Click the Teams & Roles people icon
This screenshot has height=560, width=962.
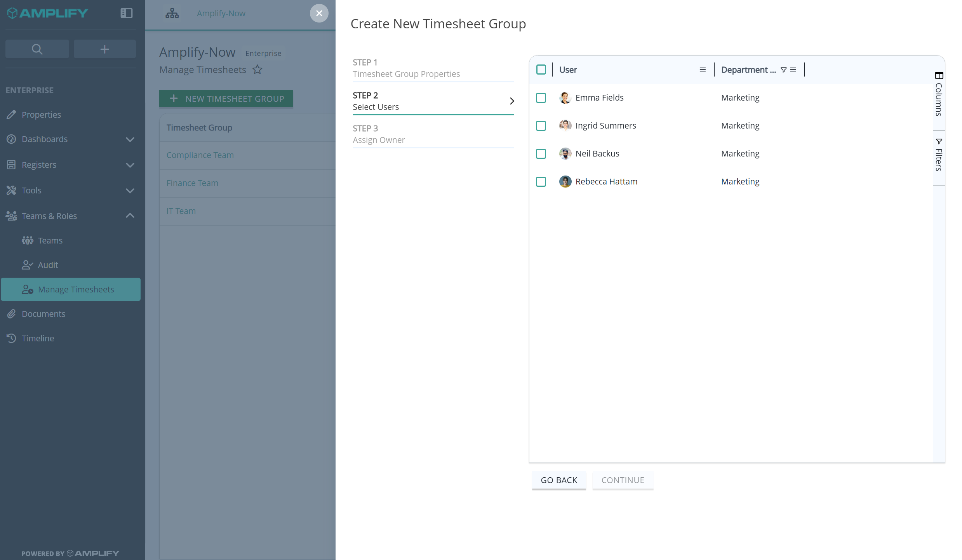coord(11,216)
